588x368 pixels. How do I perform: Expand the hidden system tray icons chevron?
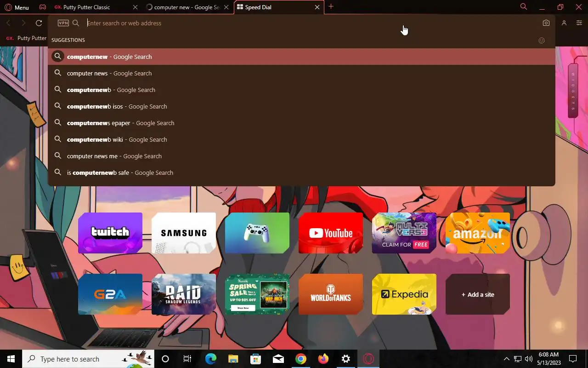pos(507,359)
